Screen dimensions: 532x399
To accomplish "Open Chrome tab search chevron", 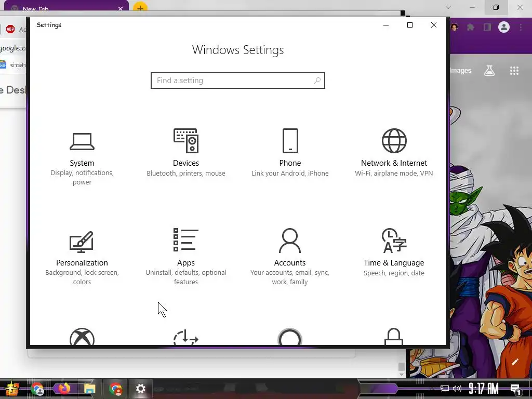I will coord(448,7).
